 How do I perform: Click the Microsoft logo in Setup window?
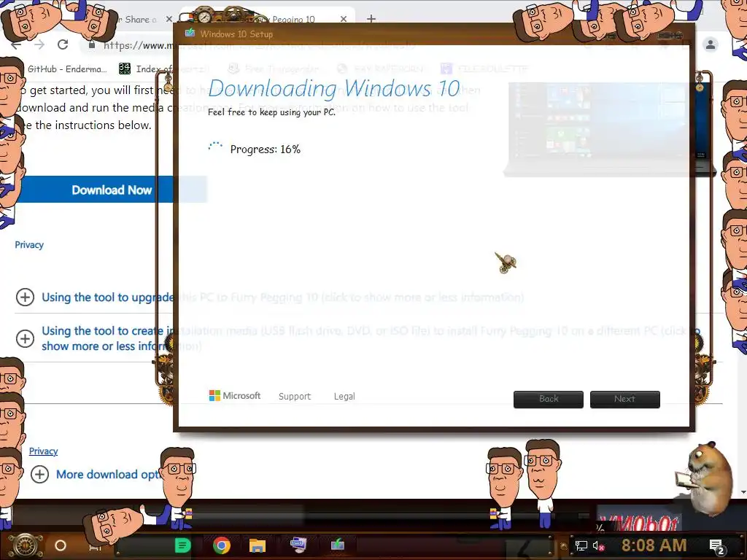click(235, 396)
